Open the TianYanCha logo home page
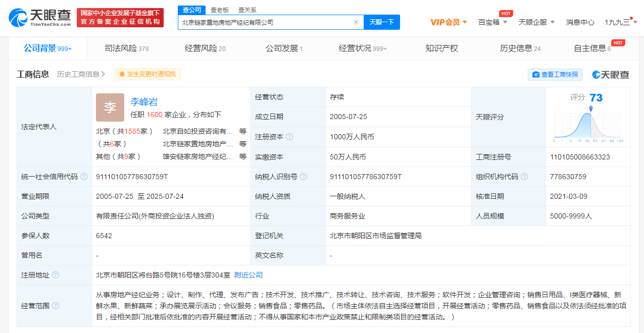Screen dimensions: 644x333 click(40, 17)
